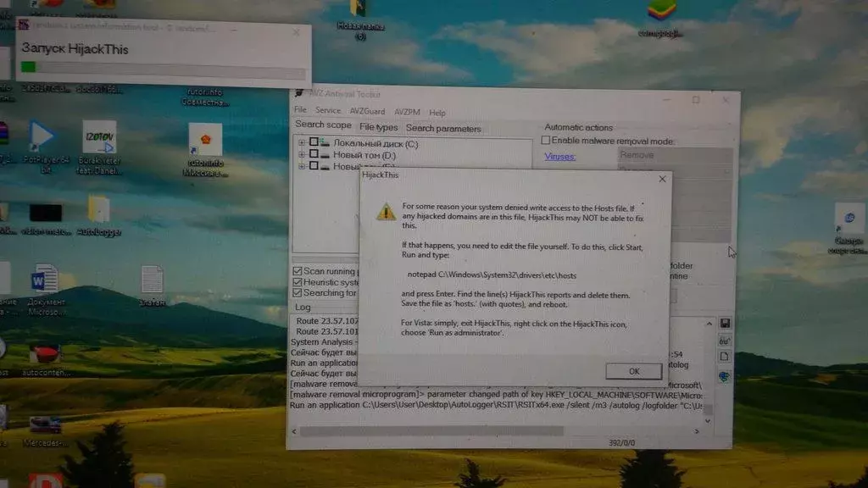The width and height of the screenshot is (868, 488).
Task: Open the black thumbnail desktop file
Action: [46, 219]
